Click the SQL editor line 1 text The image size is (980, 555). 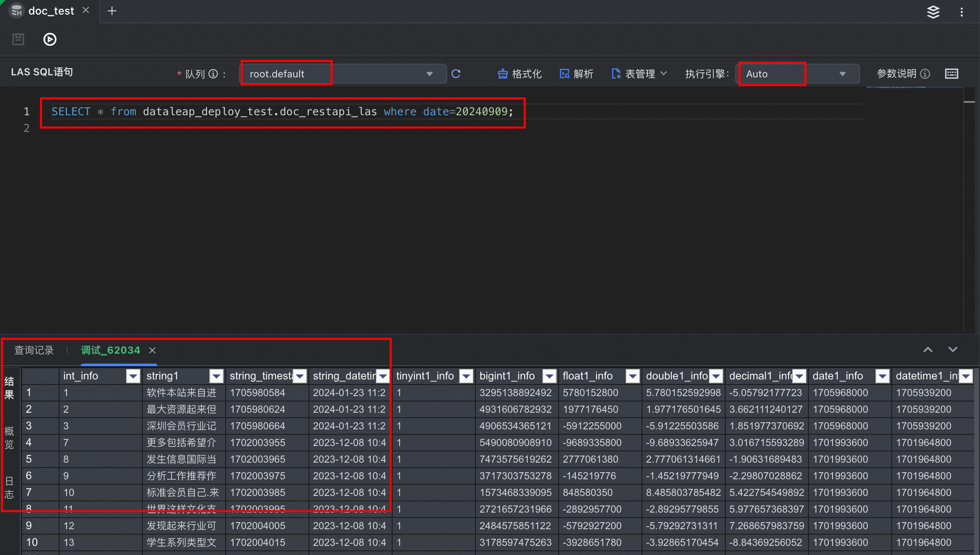tap(282, 111)
